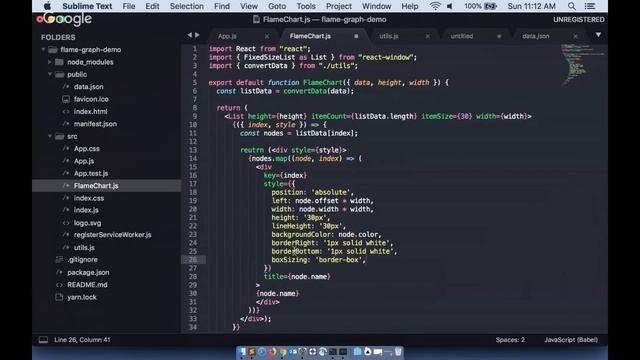Collapse the src folder arrow

point(50,136)
